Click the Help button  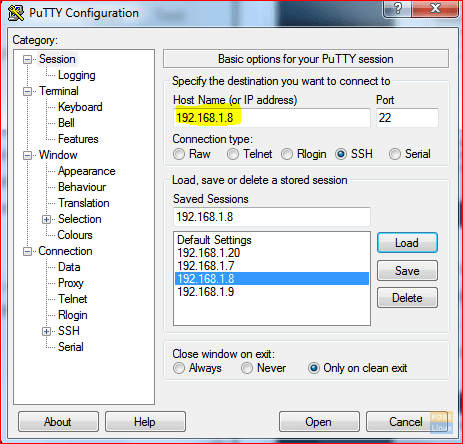click(145, 422)
